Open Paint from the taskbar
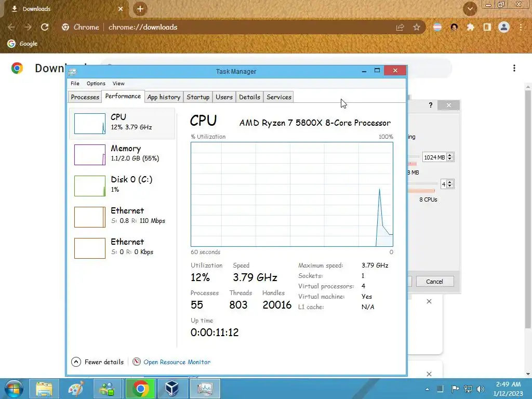Viewport: 532px width, 399px height. [76, 389]
